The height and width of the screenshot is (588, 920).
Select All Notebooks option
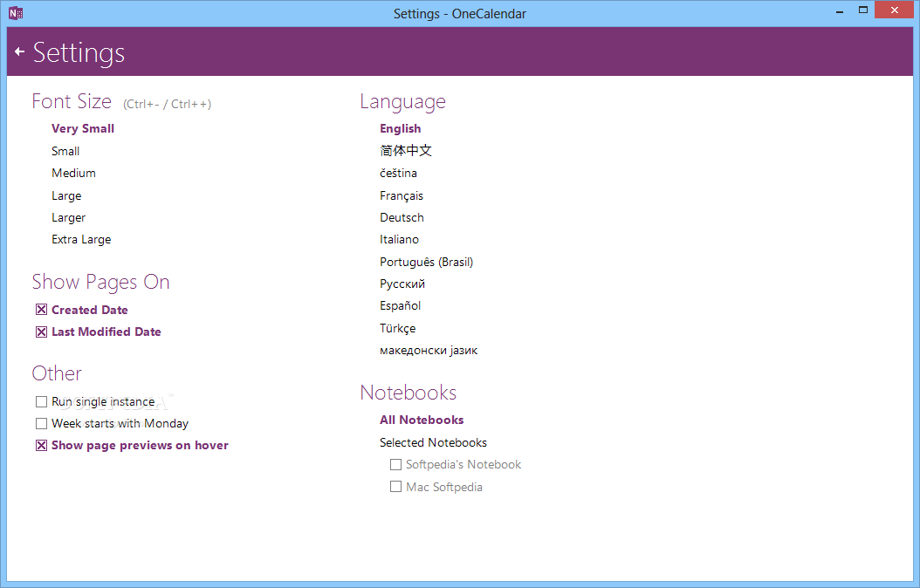point(422,420)
